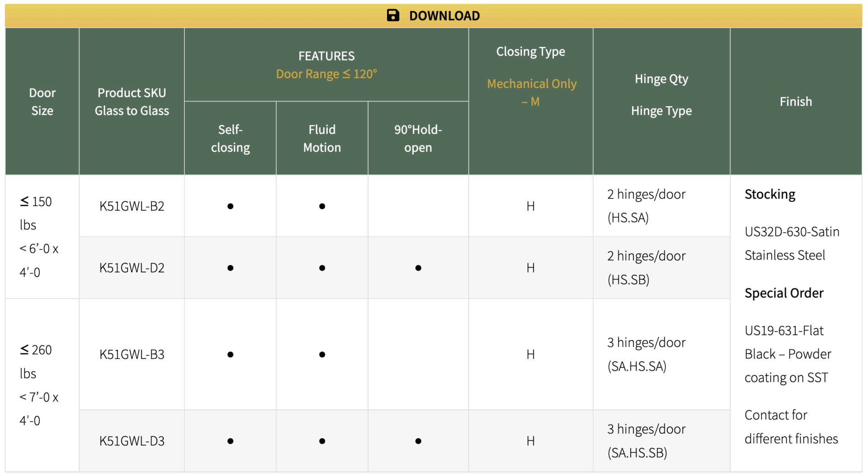This screenshot has height=476, width=868.
Task: Click Self-closing dot in K51GWL-D2 row
Action: coord(231,268)
